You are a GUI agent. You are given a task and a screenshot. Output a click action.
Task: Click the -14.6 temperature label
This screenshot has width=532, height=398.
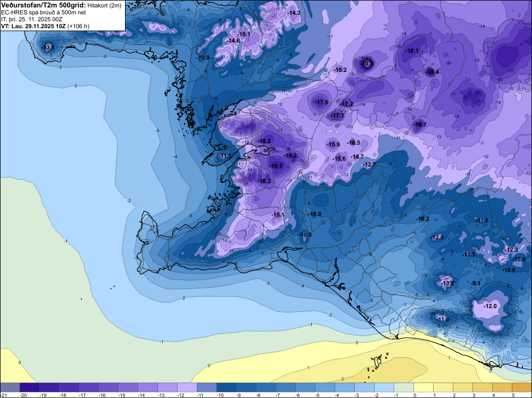[x=234, y=40]
